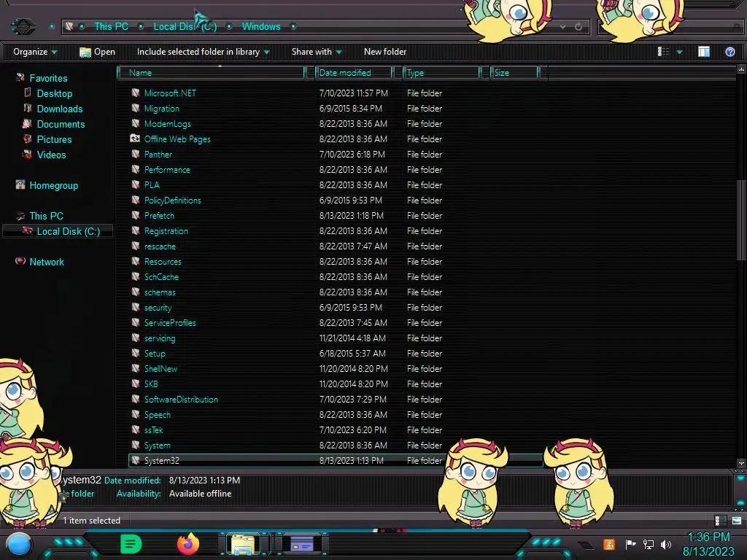The image size is (747, 560).
Task: Navigate to This PC breadcrumb
Action: (x=111, y=27)
